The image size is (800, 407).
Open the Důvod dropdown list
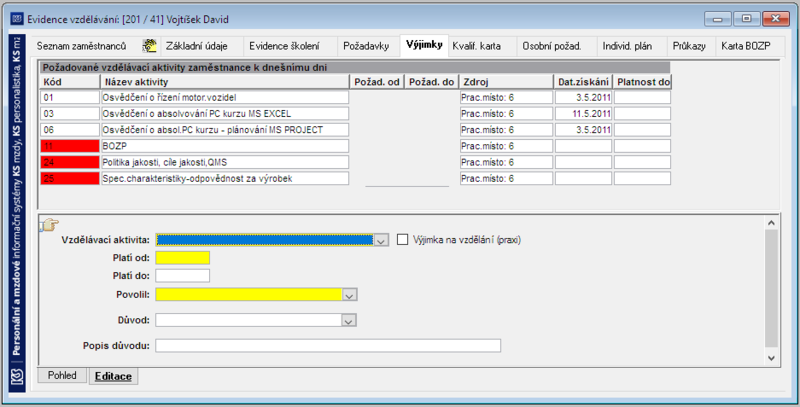click(348, 320)
